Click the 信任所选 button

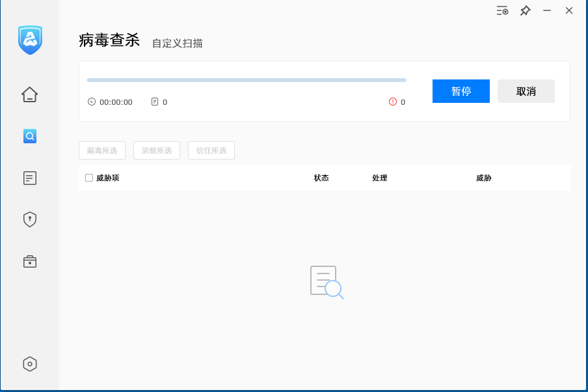click(211, 150)
